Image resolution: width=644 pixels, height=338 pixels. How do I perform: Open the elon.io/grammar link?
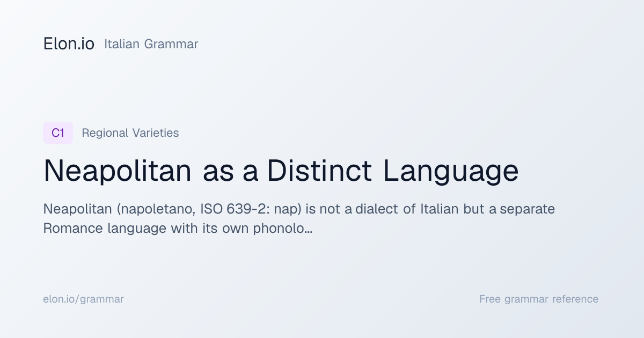[x=83, y=299]
